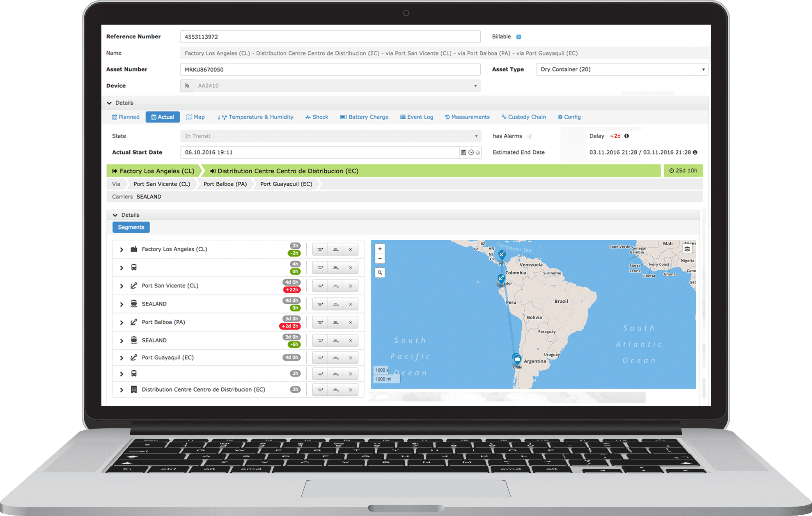Expand the Port San Vicente (CL) segment

tap(122, 285)
